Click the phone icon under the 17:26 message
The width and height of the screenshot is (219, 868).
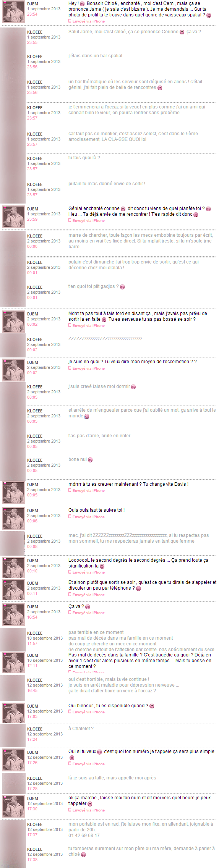pyautogui.click(x=70, y=764)
